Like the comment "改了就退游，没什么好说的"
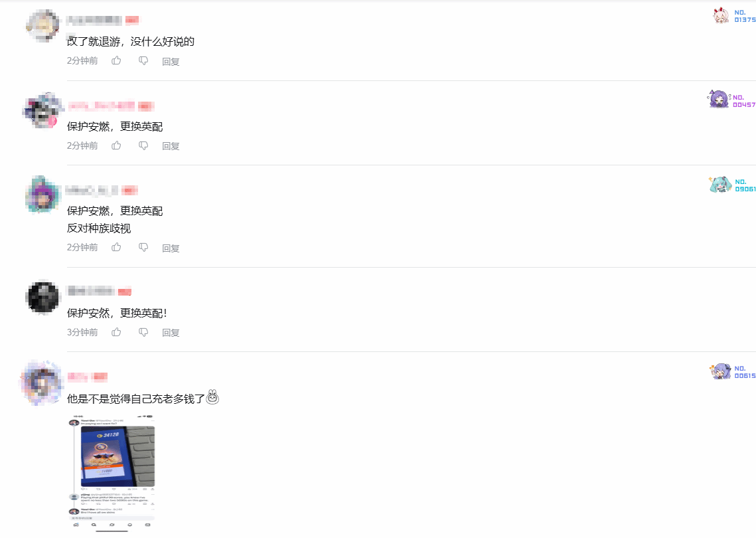The height and width of the screenshot is (538, 756). 116,61
